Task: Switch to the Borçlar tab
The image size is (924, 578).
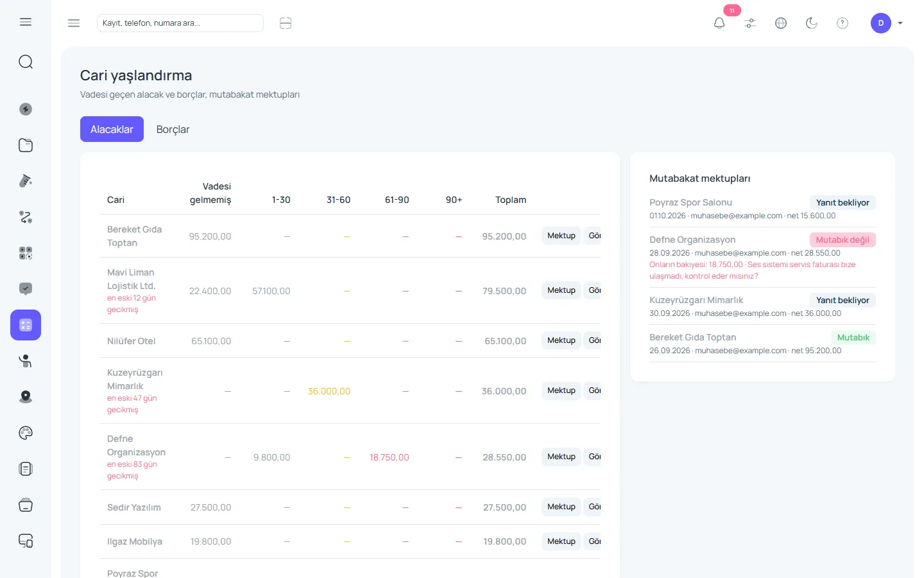Action: tap(173, 129)
